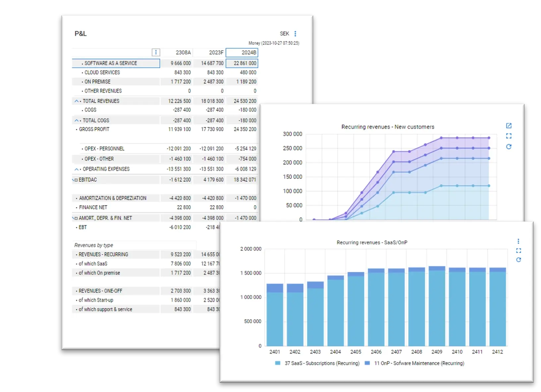Toggle the EBITDAC row expander
Image resolution: width=541 pixels, height=392 pixels.
[x=75, y=180]
